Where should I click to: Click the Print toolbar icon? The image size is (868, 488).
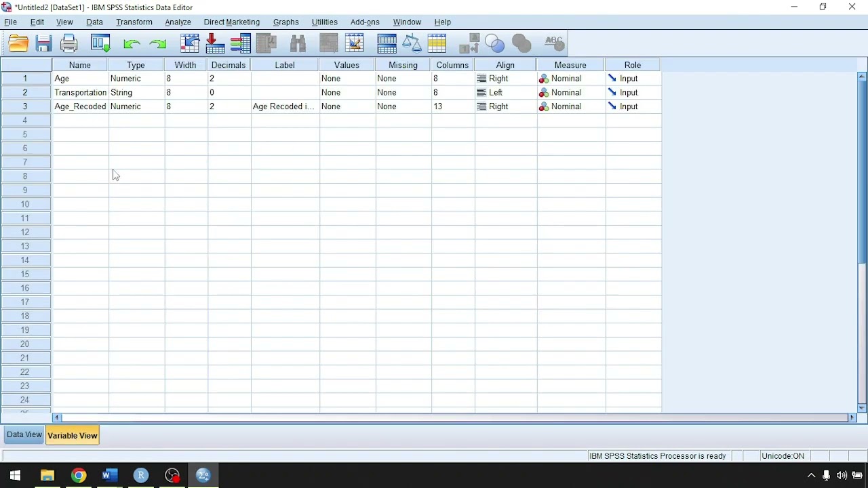tap(69, 44)
